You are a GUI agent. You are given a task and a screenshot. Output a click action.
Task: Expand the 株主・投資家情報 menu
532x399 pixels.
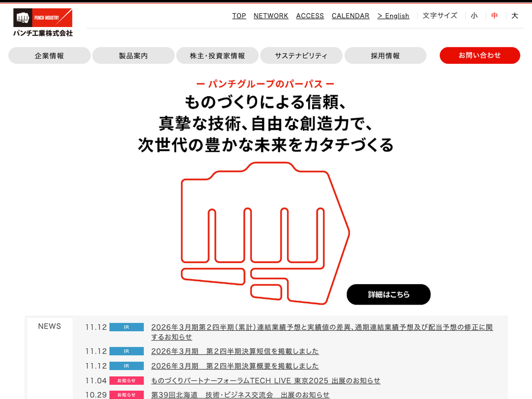tap(217, 56)
